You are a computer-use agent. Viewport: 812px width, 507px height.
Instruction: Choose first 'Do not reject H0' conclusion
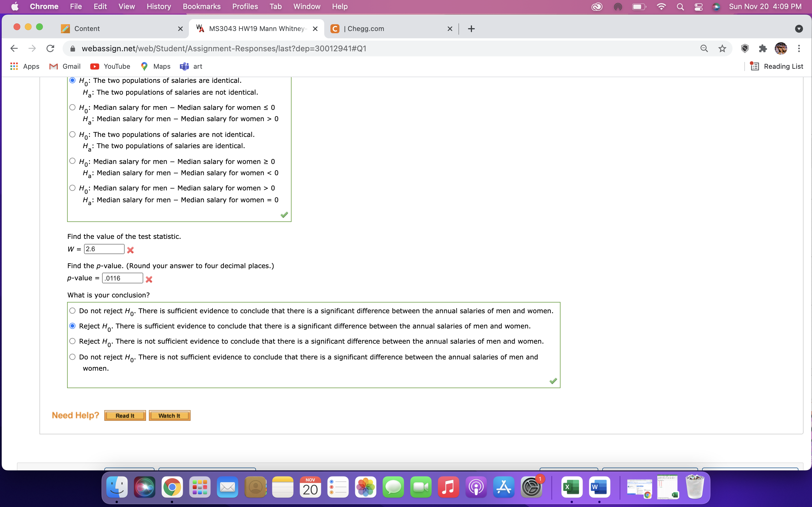pos(72,311)
